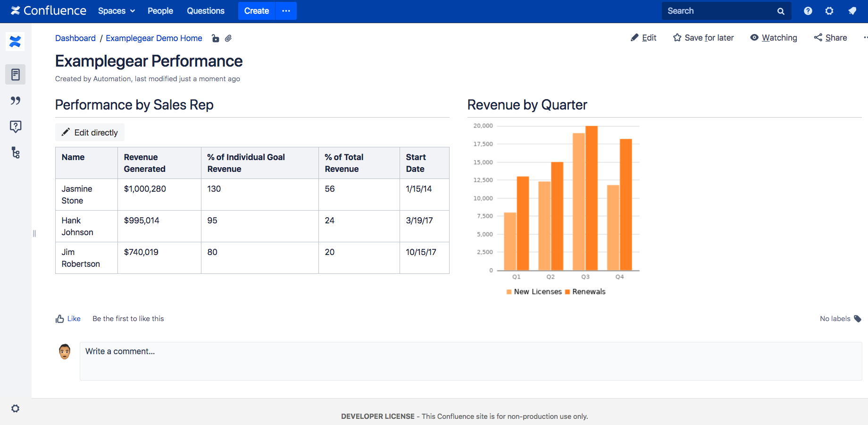The height and width of the screenshot is (425, 868).
Task: Follow the Examplegear Demo Home breadcrumb link
Action: tap(154, 38)
